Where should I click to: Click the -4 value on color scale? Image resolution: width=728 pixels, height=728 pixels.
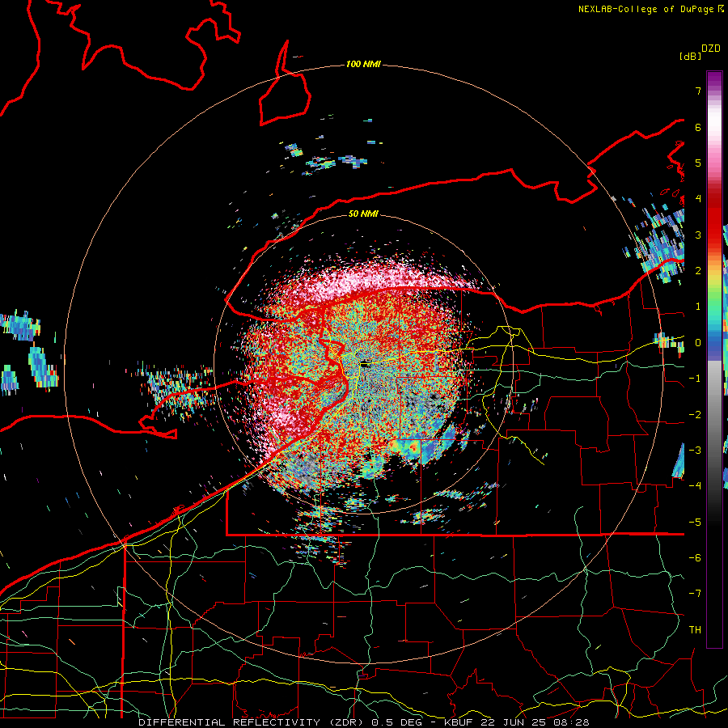(695, 486)
